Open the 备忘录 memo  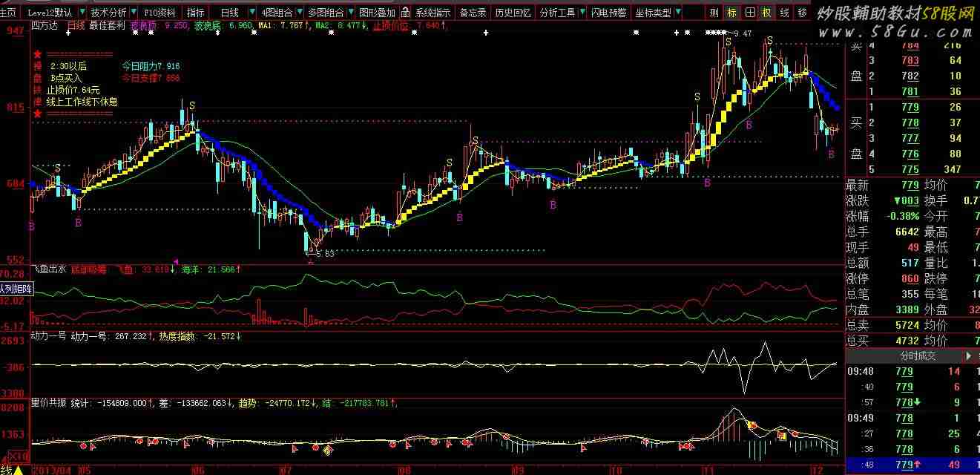point(473,13)
